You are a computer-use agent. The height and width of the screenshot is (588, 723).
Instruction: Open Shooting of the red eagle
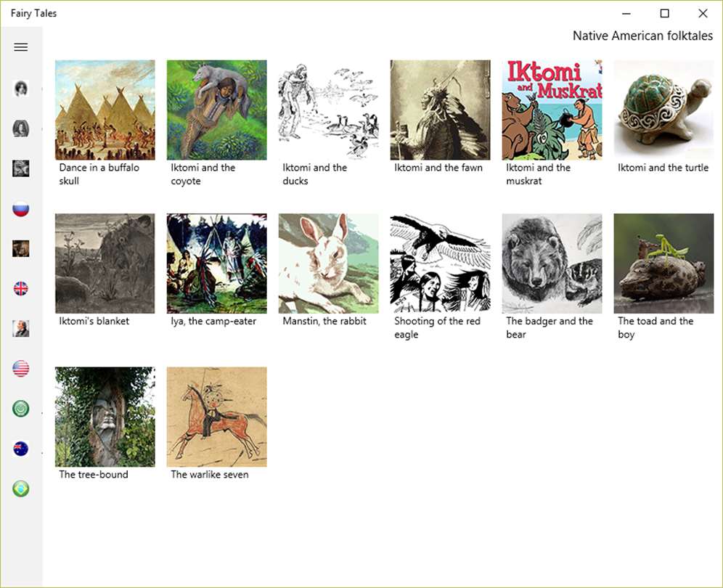441,264
